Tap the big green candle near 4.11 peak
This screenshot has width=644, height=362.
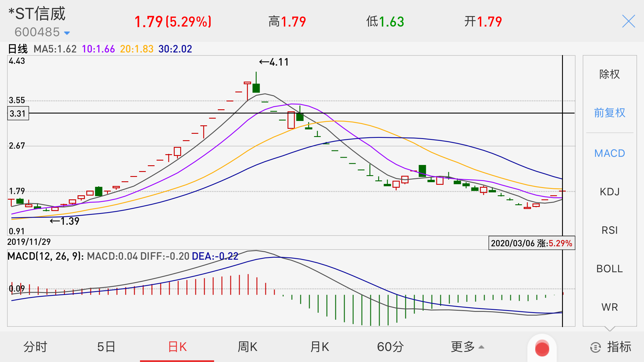point(256,88)
